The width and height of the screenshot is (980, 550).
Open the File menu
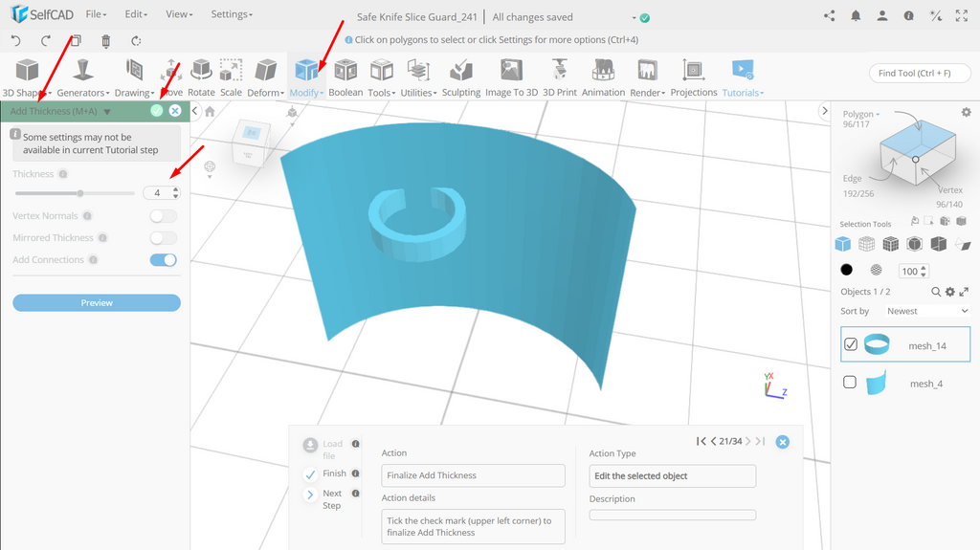(x=96, y=14)
